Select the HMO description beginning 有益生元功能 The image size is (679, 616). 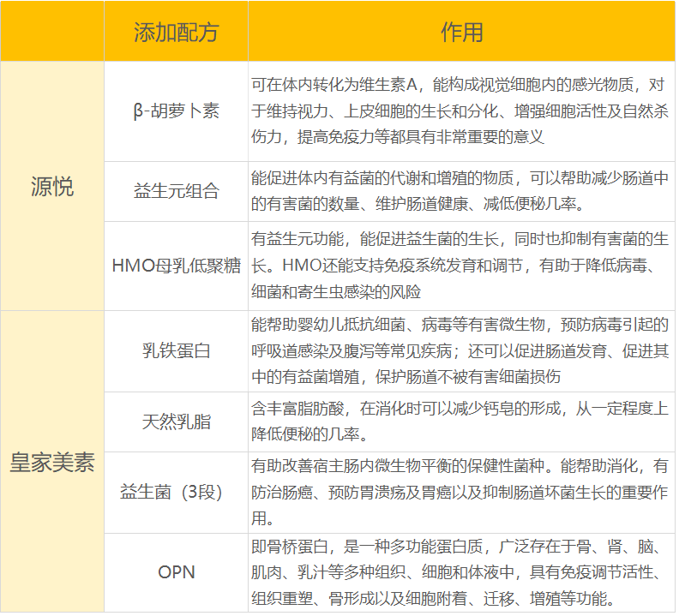(461, 265)
